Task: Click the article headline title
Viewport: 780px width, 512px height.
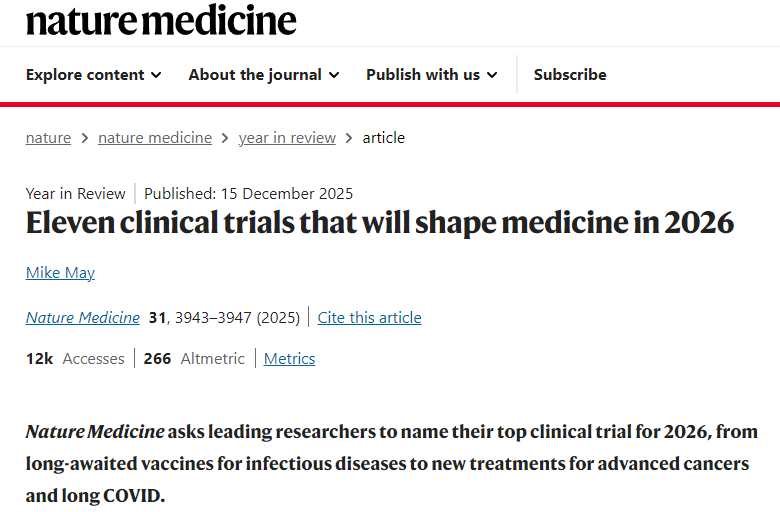Action: [380, 222]
